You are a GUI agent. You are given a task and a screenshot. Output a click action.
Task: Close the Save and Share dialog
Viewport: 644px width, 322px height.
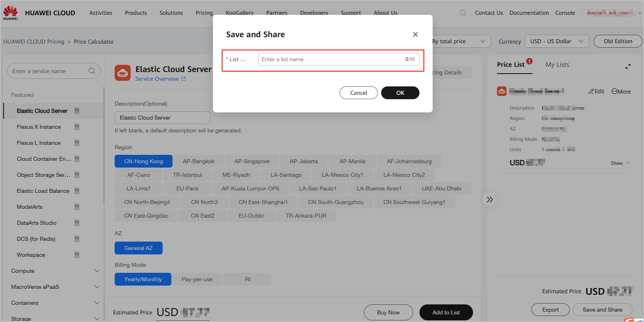[415, 34]
